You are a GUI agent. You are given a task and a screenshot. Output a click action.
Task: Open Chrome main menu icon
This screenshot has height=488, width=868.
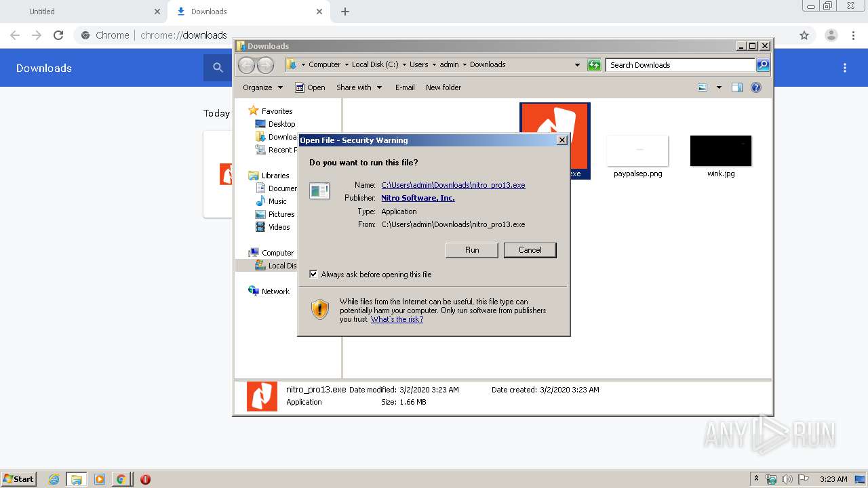tap(854, 35)
